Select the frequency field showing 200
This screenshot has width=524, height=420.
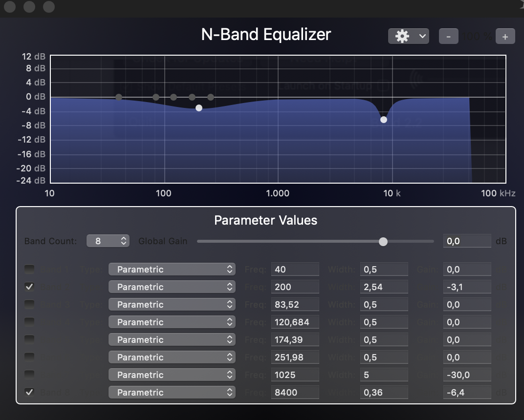coord(295,287)
